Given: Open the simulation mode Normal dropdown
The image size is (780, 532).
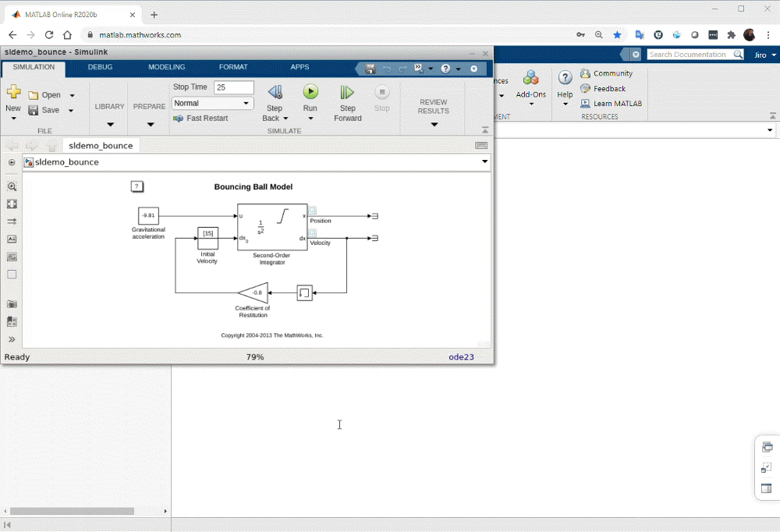Looking at the screenshot, I should pos(213,103).
